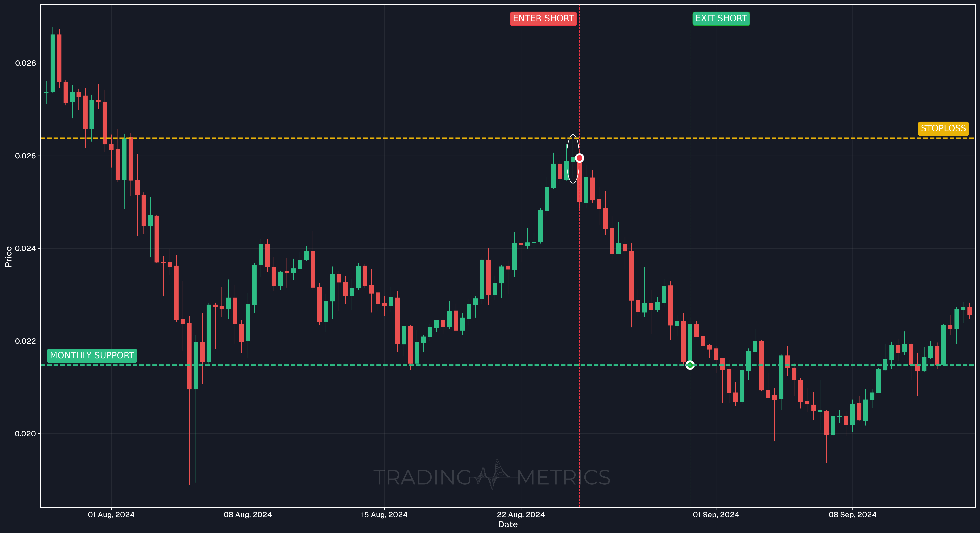The height and width of the screenshot is (533, 980).
Task: Click the 0.026 price axis label
Action: [26, 156]
